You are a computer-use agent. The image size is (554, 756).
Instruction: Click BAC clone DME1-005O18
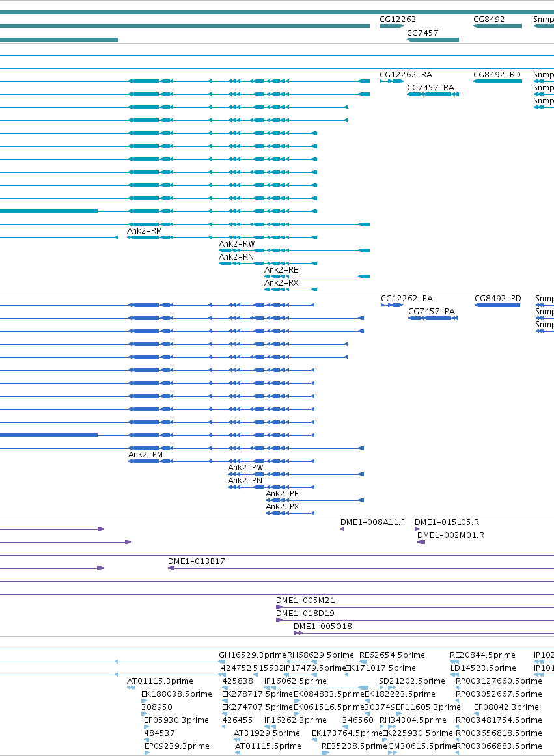pos(322,627)
